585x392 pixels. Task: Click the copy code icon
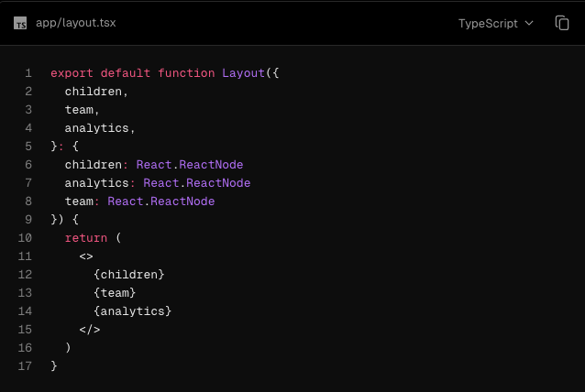(x=562, y=23)
